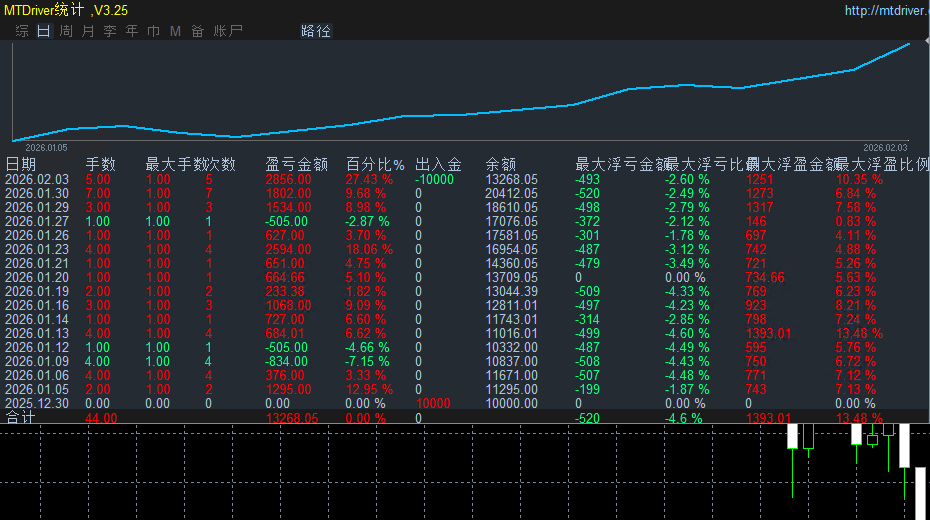
Task: Open the 备 notes tab
Action: pyautogui.click(x=198, y=31)
